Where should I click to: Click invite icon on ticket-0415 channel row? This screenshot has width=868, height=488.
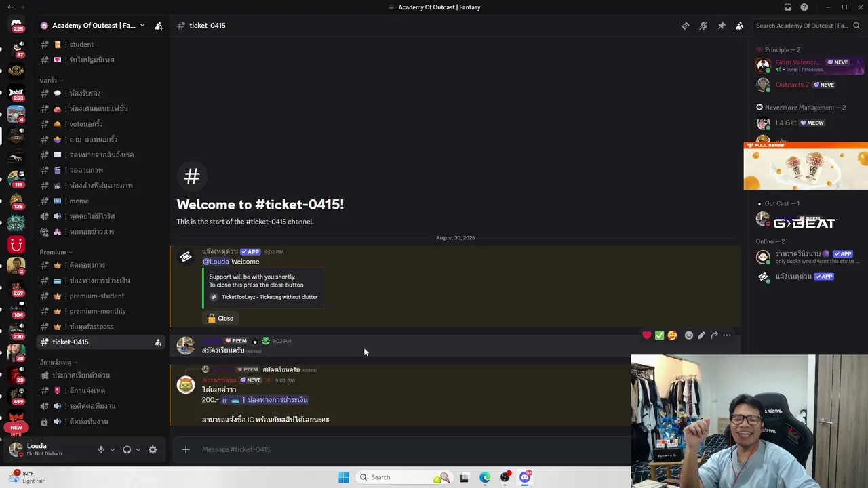click(x=158, y=342)
